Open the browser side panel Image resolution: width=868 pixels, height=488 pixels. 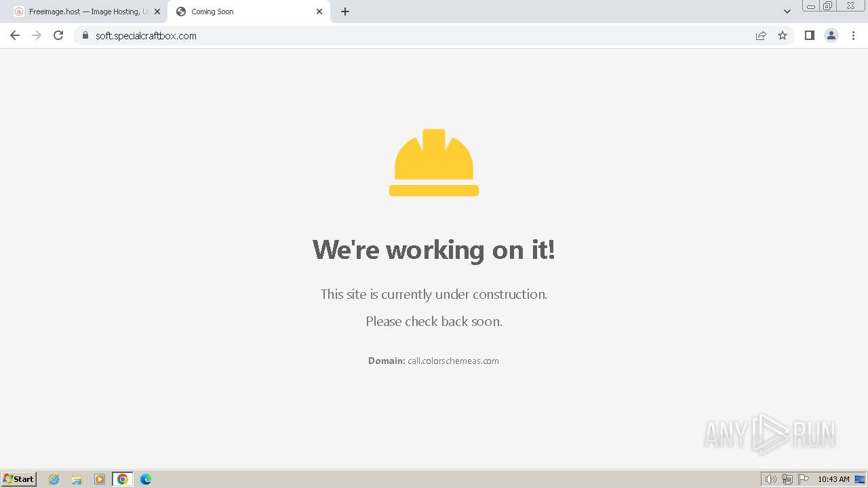coord(809,35)
